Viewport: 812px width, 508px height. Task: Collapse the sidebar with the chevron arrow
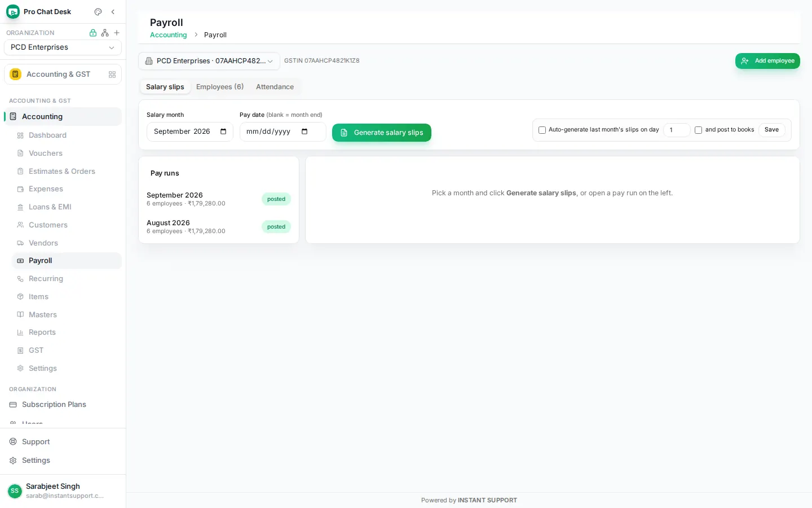point(113,12)
